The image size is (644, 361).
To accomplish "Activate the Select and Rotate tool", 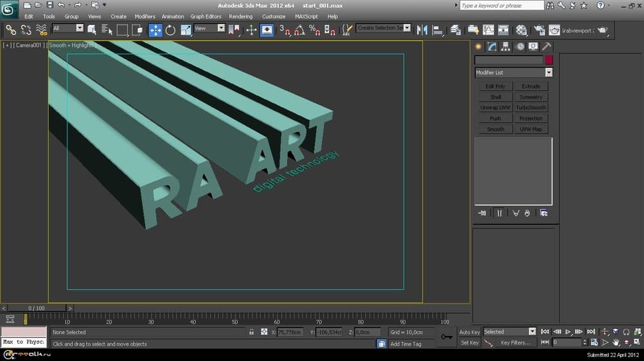I will click(171, 30).
